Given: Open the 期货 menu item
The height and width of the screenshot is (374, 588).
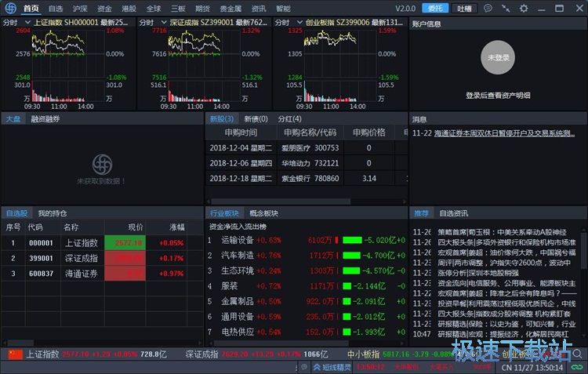Looking at the screenshot, I should coord(202,9).
